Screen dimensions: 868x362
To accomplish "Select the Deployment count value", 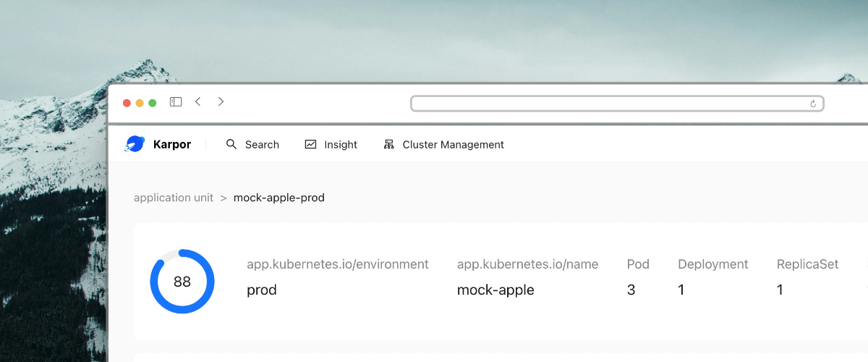I will (681, 290).
